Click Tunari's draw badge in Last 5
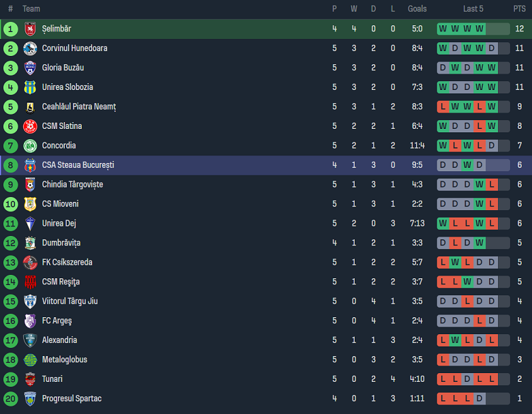Viewport: 532px width, 414px height. pyautogui.click(x=467, y=379)
